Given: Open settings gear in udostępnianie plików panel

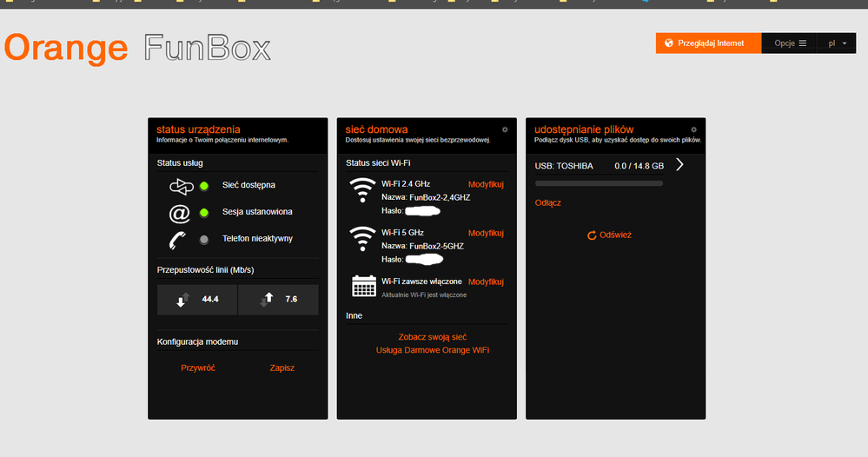Looking at the screenshot, I should (x=693, y=129).
